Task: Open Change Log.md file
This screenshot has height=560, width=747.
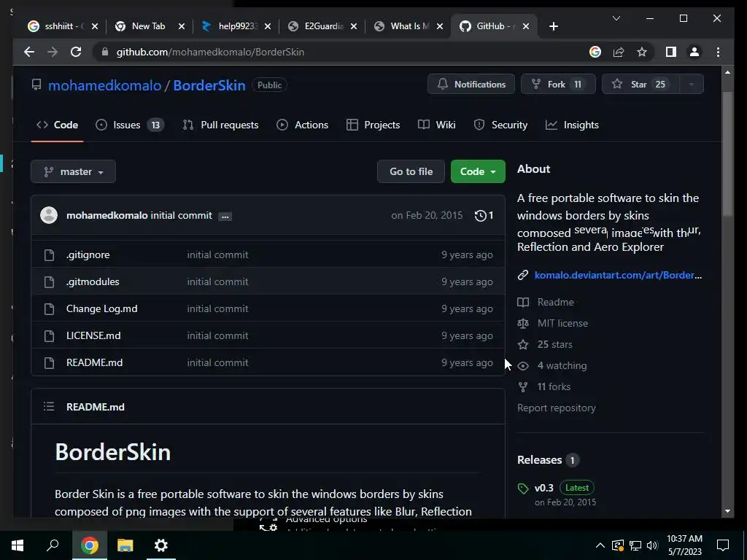Action: pos(102,308)
